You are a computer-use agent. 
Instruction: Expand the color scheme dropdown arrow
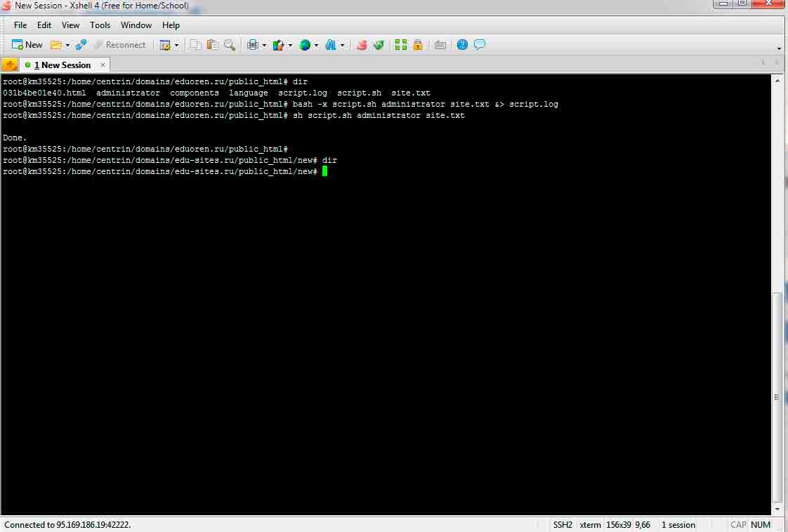click(x=290, y=45)
